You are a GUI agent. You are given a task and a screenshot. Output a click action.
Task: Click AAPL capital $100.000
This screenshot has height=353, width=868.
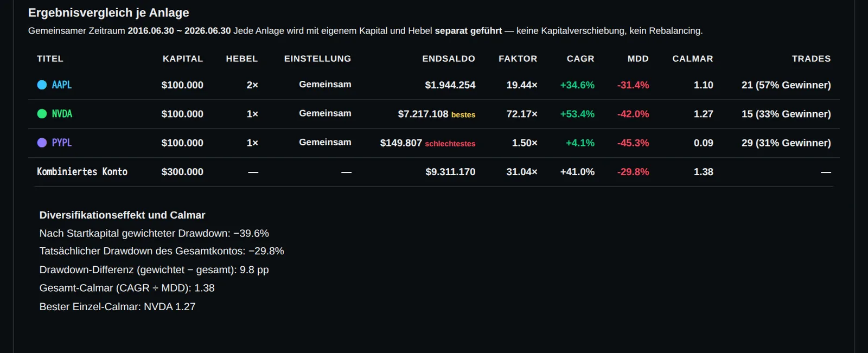182,85
